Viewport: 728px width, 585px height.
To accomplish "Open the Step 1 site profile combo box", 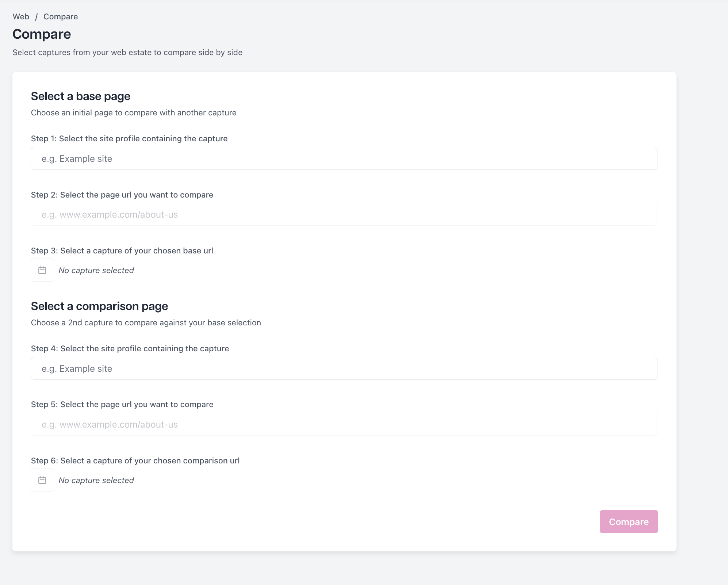I will tap(344, 158).
